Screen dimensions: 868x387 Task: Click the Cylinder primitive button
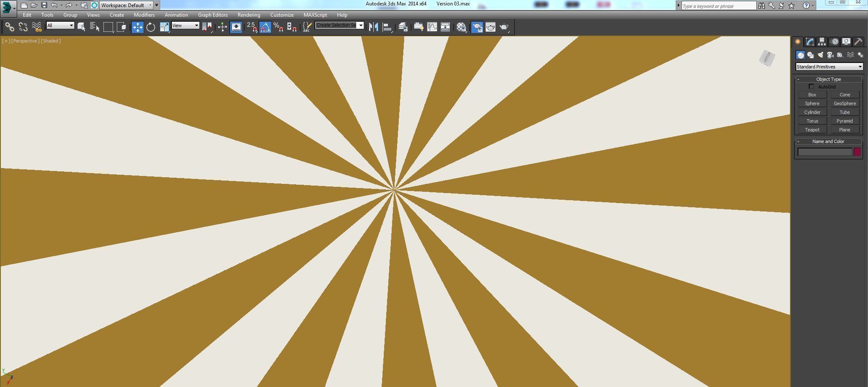(x=812, y=112)
